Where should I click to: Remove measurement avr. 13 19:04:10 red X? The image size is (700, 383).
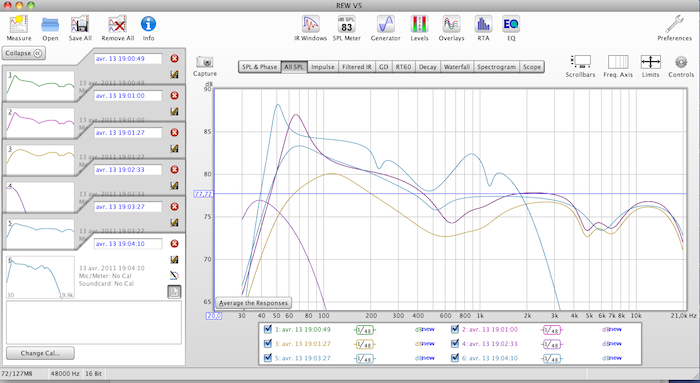point(175,244)
